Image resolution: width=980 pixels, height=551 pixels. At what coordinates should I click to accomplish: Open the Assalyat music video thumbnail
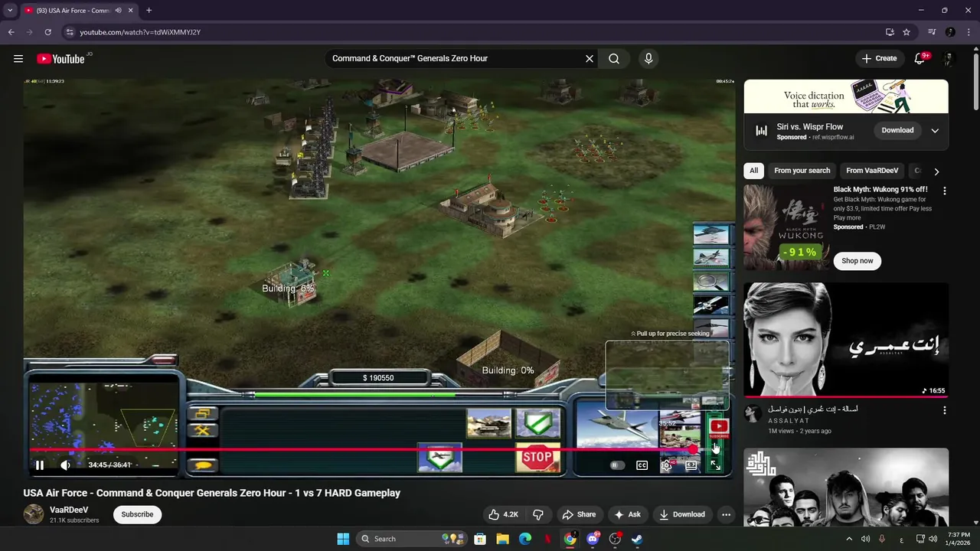pos(846,340)
